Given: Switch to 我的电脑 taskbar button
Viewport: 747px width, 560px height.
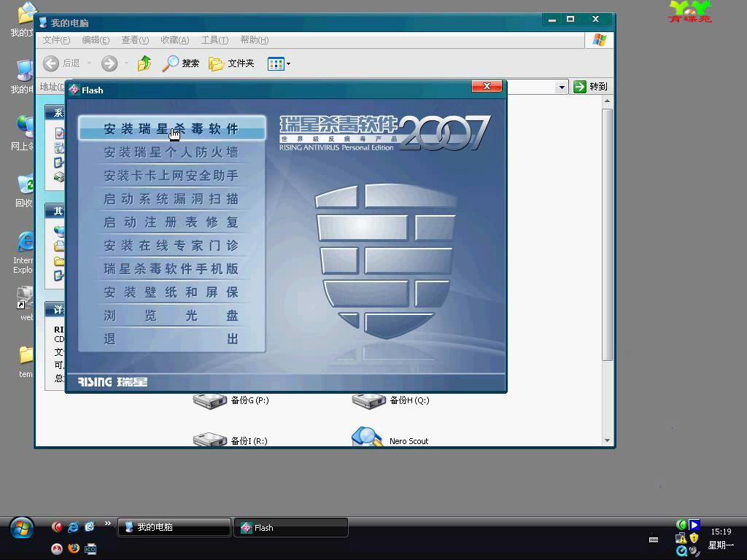Looking at the screenshot, I should pyautogui.click(x=174, y=527).
